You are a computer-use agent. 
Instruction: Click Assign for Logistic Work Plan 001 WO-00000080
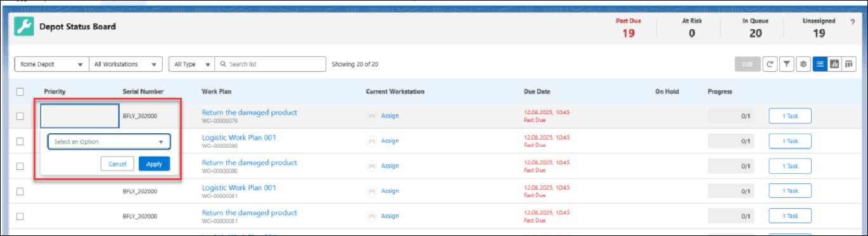click(x=390, y=141)
